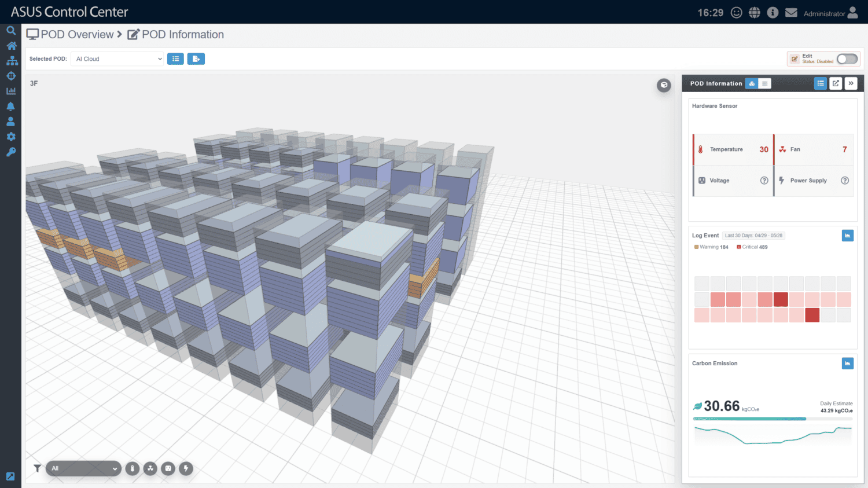Screen dimensions: 868x488
Task: Click the 3D cube view reset icon
Action: coord(664,85)
